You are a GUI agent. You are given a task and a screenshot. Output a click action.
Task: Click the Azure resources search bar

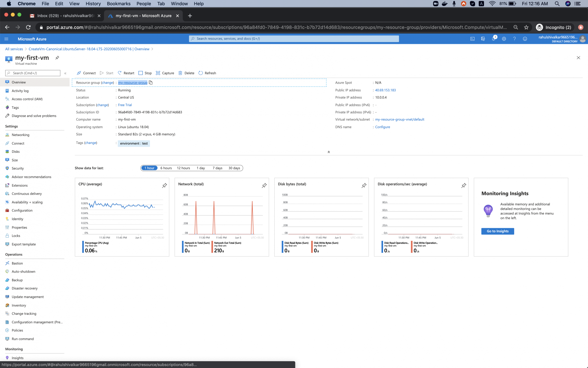(x=294, y=39)
